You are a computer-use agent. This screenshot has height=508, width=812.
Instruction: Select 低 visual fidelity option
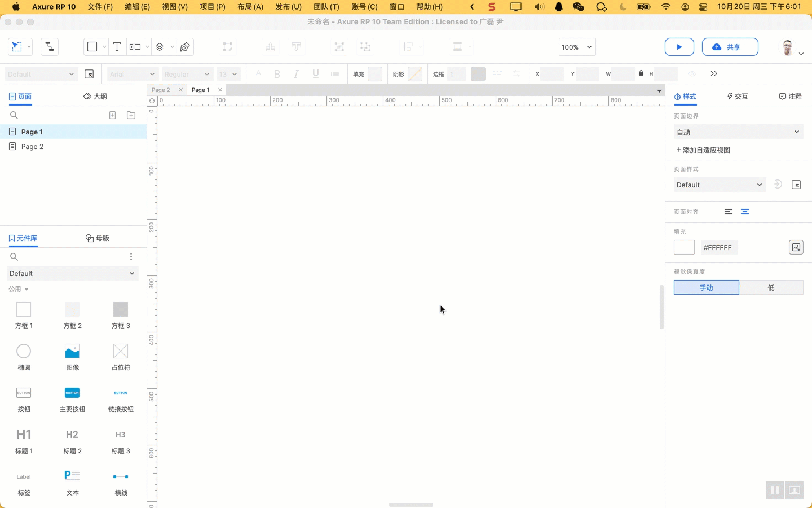771,287
